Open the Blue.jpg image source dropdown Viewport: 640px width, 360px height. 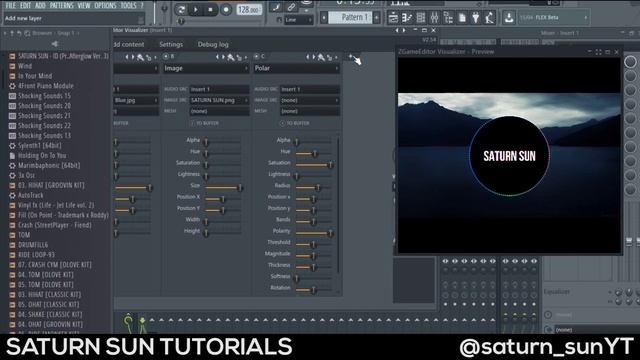coord(136,100)
